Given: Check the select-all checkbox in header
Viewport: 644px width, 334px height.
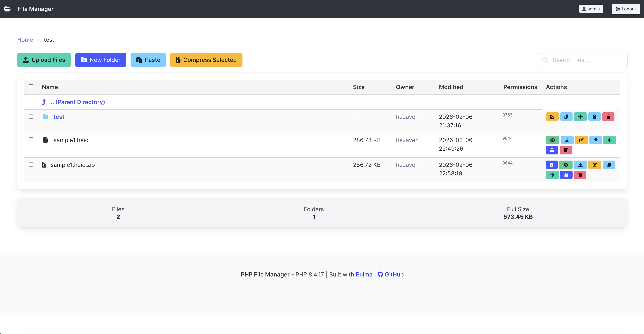Looking at the screenshot, I should [x=31, y=87].
